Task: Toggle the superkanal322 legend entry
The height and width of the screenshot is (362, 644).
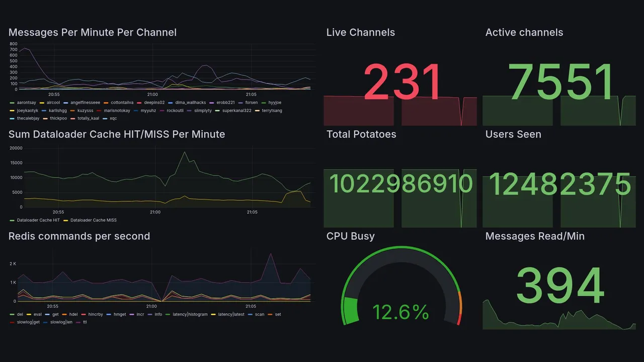Action: click(233, 111)
